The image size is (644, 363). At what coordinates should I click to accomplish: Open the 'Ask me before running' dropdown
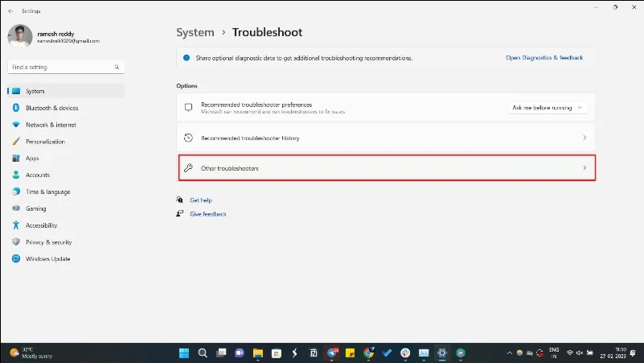tap(548, 107)
